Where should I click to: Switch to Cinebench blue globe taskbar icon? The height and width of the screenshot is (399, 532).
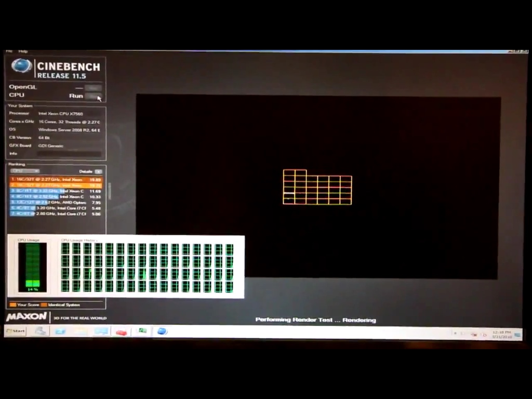click(x=162, y=331)
